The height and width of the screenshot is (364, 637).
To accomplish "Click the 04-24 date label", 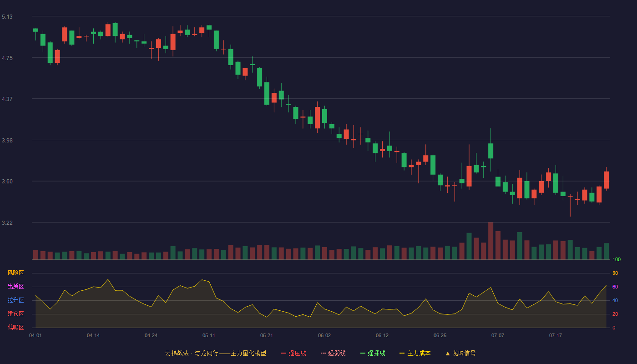I will click(151, 335).
